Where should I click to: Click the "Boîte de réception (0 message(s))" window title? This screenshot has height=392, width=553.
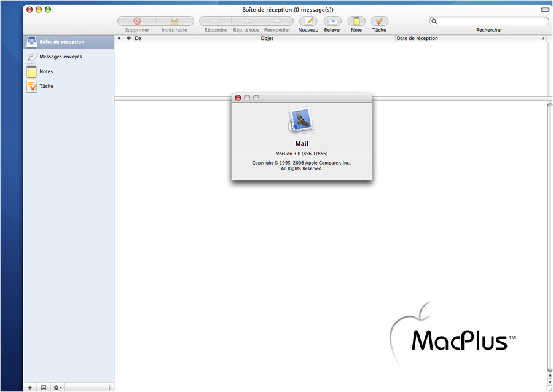[x=288, y=10]
